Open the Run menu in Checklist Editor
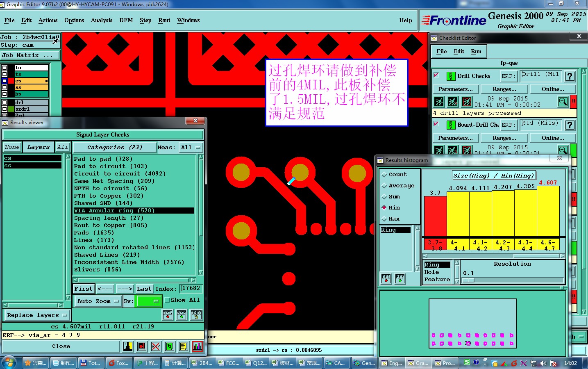 pyautogui.click(x=476, y=51)
